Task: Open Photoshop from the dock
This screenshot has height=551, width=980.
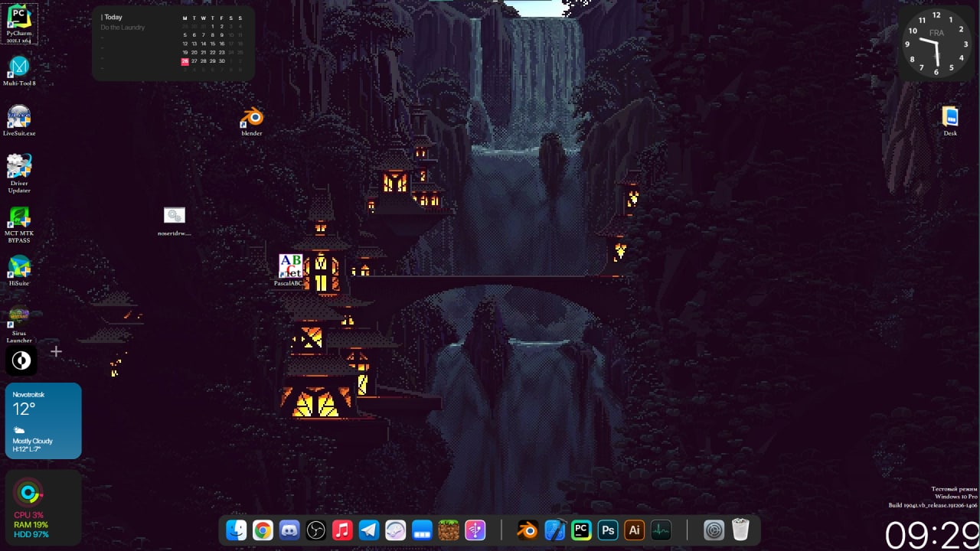Action: tap(608, 530)
